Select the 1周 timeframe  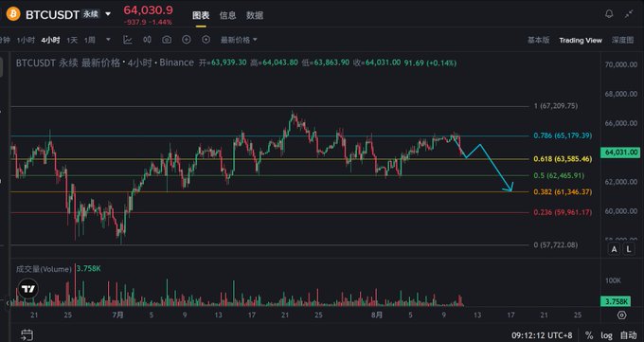coord(90,40)
